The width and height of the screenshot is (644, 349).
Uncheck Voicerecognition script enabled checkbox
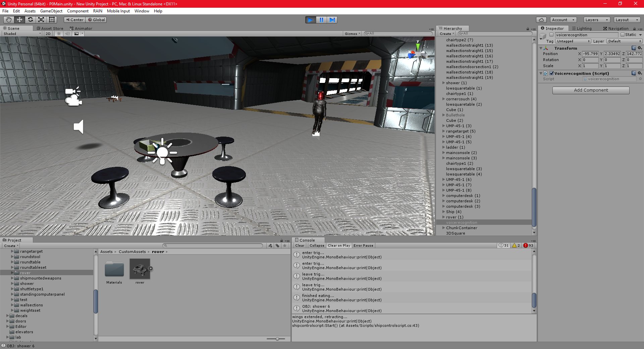point(552,73)
